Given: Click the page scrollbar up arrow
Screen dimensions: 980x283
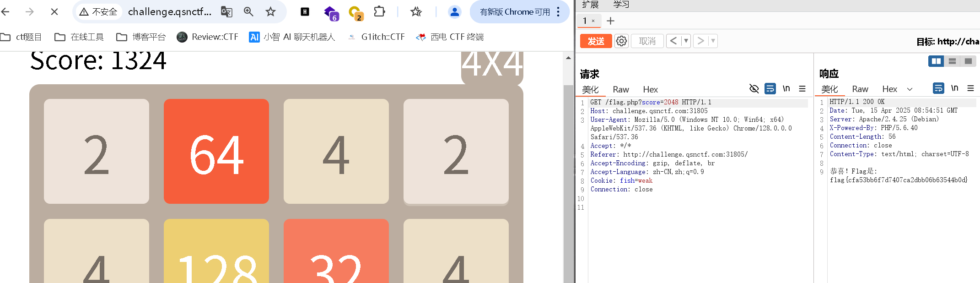Looking at the screenshot, I should 568,58.
